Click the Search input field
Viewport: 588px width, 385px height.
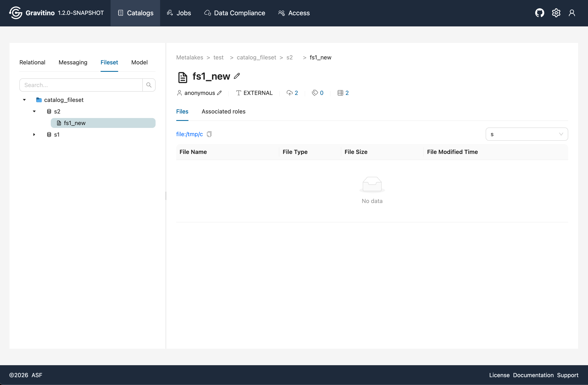81,85
